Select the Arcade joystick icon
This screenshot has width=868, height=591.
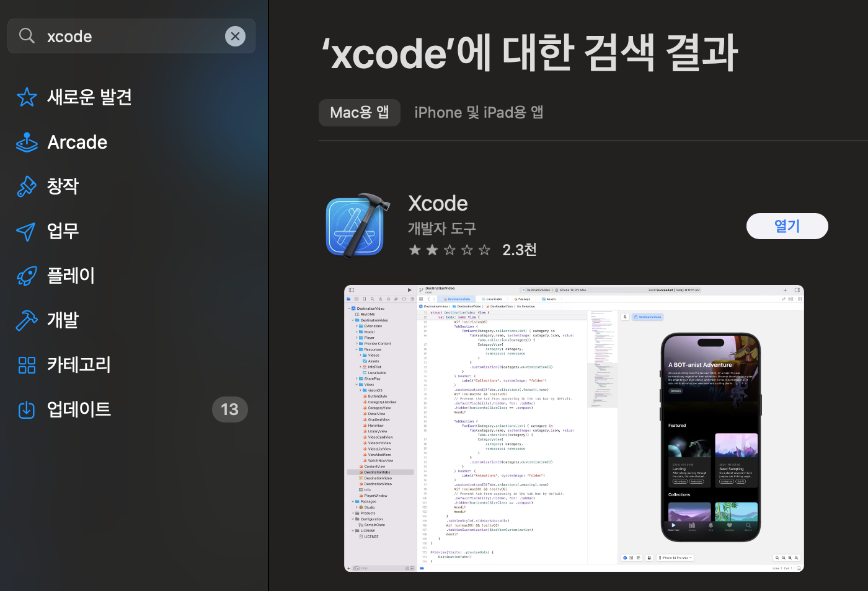click(x=27, y=142)
